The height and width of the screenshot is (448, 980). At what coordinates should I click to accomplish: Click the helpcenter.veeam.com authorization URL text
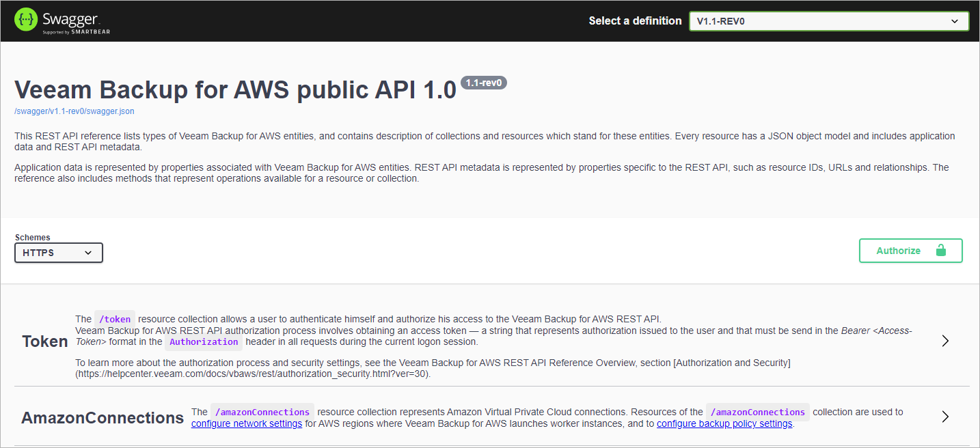(x=253, y=374)
